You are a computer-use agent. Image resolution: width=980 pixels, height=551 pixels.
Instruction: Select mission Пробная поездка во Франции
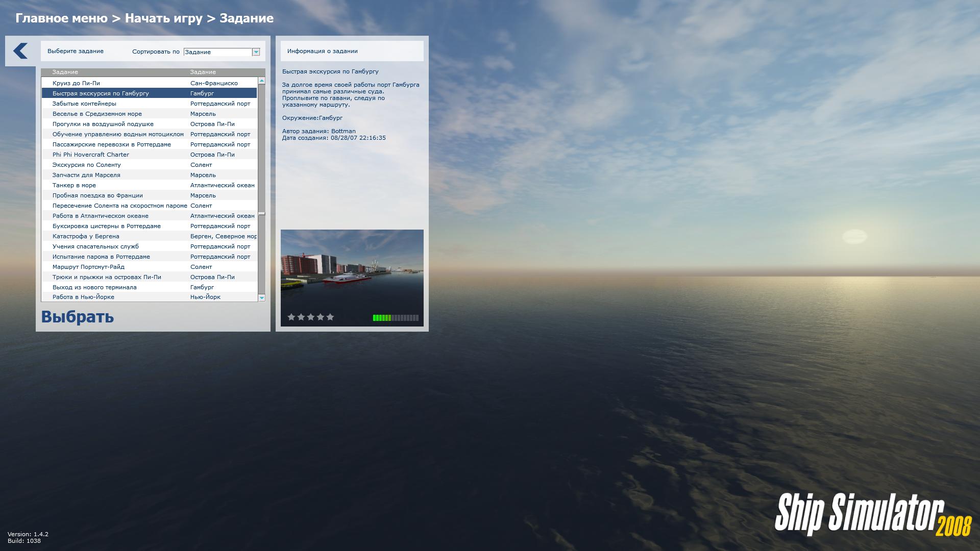tap(149, 195)
